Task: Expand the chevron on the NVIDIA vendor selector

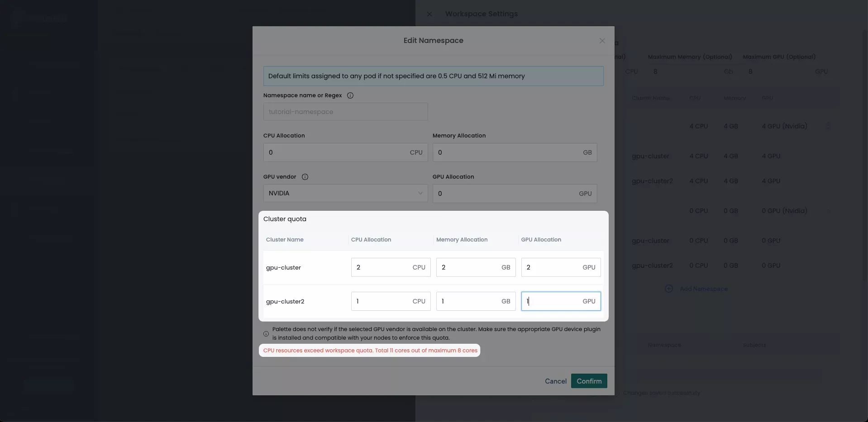Action: 420,193
